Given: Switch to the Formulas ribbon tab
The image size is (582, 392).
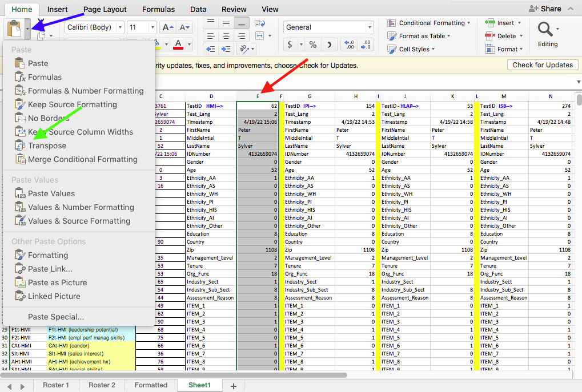Looking at the screenshot, I should point(158,9).
